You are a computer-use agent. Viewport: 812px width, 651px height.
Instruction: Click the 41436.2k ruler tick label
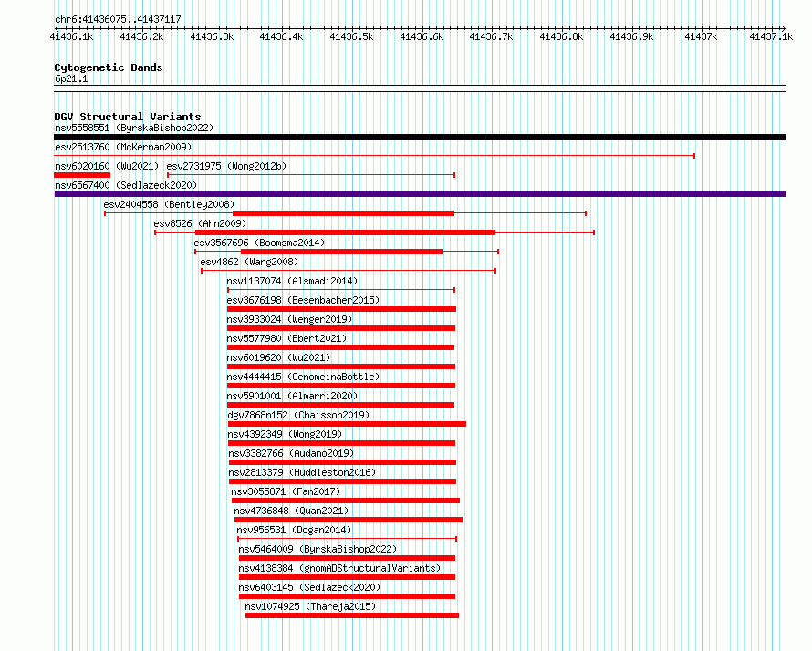coord(141,36)
